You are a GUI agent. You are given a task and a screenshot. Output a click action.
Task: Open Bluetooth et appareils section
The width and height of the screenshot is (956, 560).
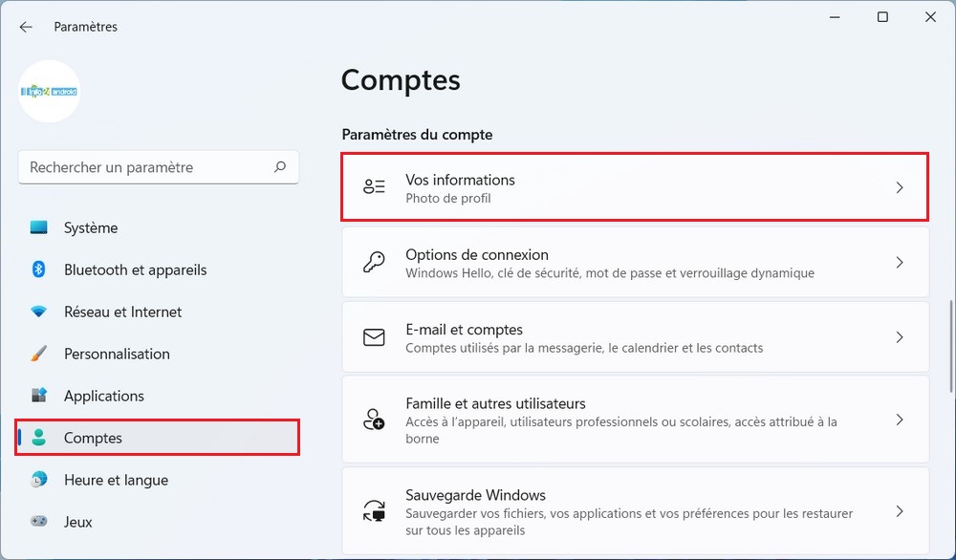point(159,269)
